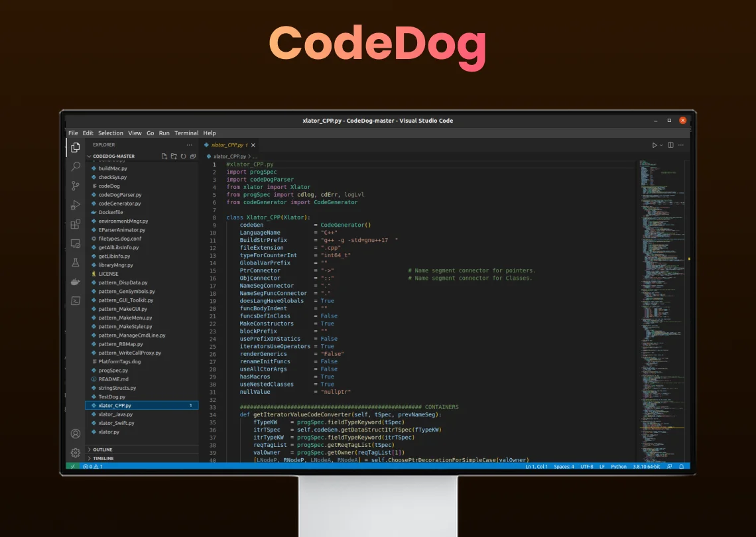
Task: Open the Search view in the activity bar
Action: click(75, 166)
